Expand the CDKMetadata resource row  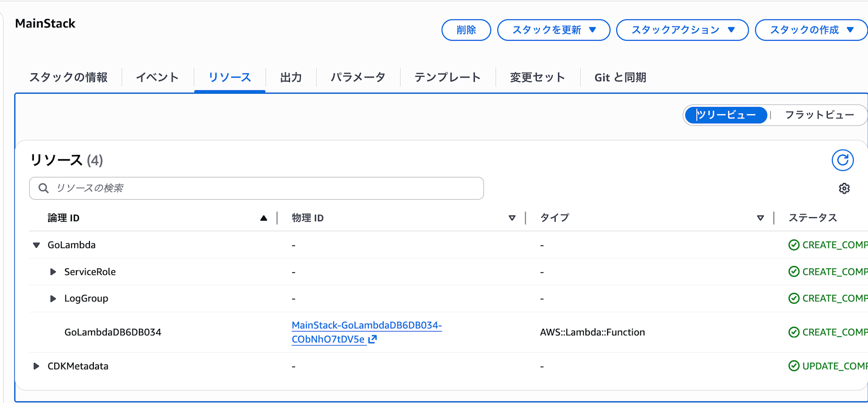(x=36, y=366)
